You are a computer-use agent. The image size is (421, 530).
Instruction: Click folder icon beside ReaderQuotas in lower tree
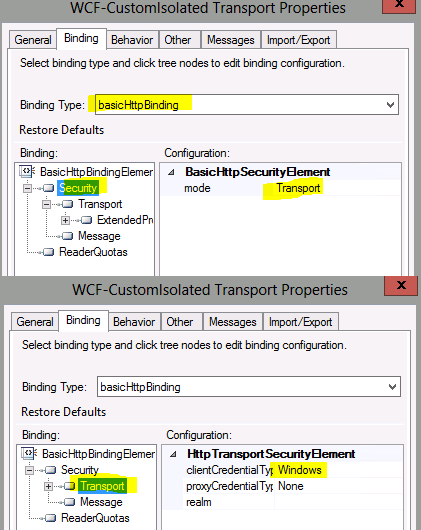(50, 518)
